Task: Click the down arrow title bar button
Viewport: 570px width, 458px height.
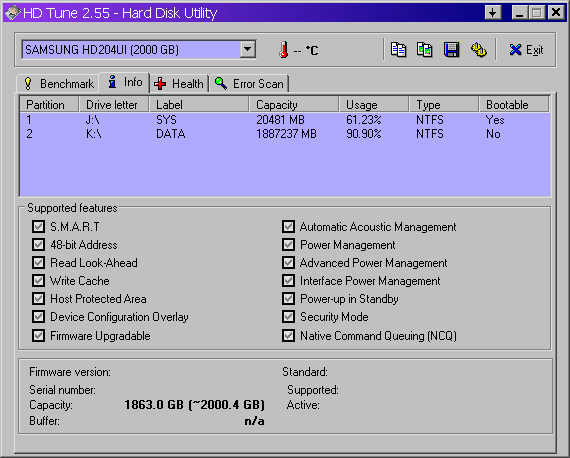Action: pyautogui.click(x=493, y=13)
